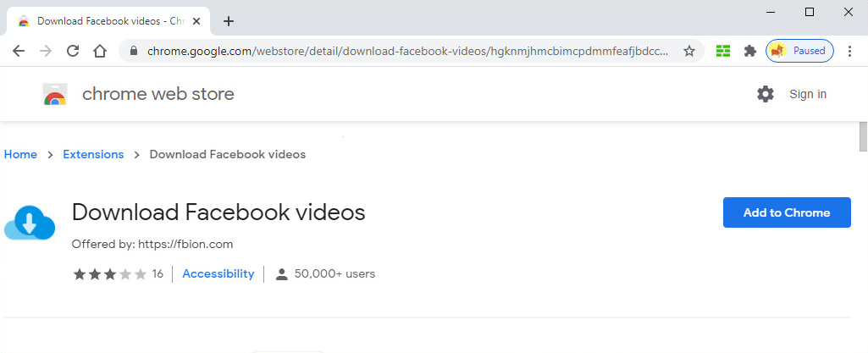868x353 pixels.
Task: Open the browser home page icon
Action: [100, 51]
